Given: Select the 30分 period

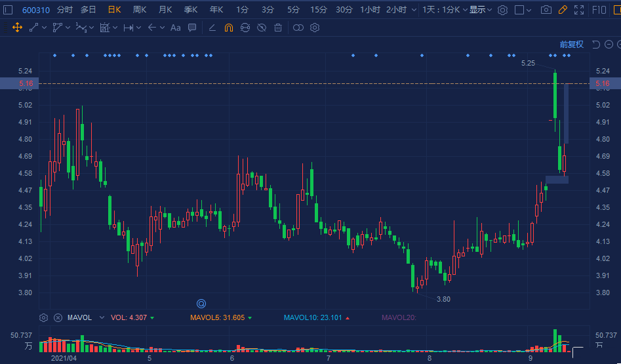Looking at the screenshot, I should pyautogui.click(x=344, y=10).
